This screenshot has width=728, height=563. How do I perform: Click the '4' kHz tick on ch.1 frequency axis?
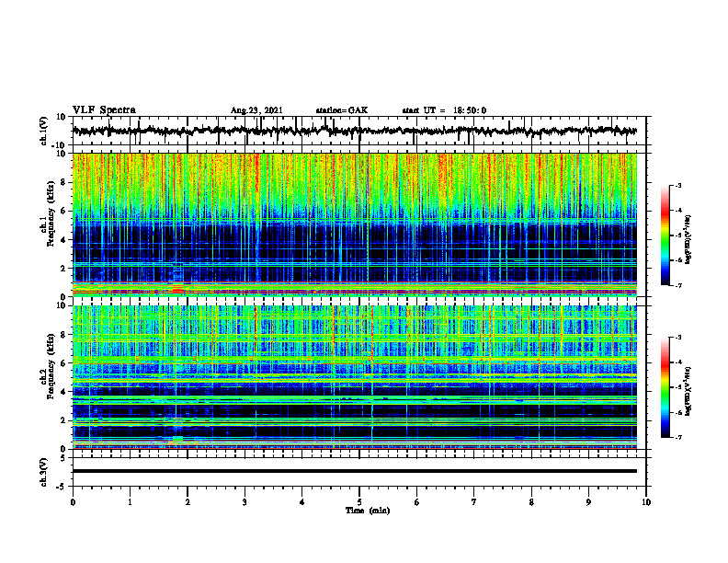[63, 240]
